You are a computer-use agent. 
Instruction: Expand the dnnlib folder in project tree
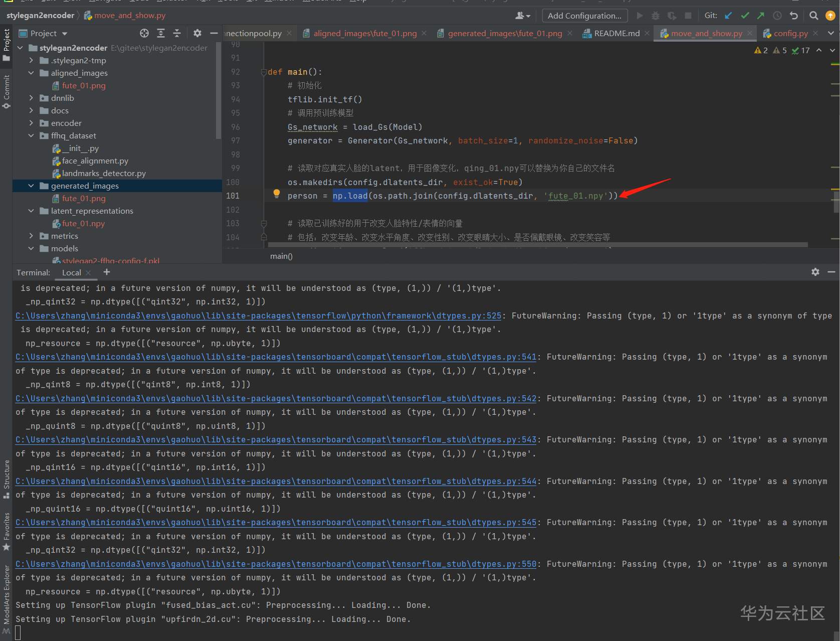pyautogui.click(x=31, y=98)
